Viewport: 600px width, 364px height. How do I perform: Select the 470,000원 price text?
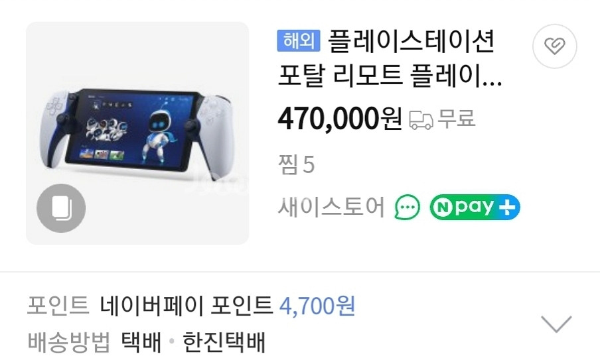coord(340,119)
